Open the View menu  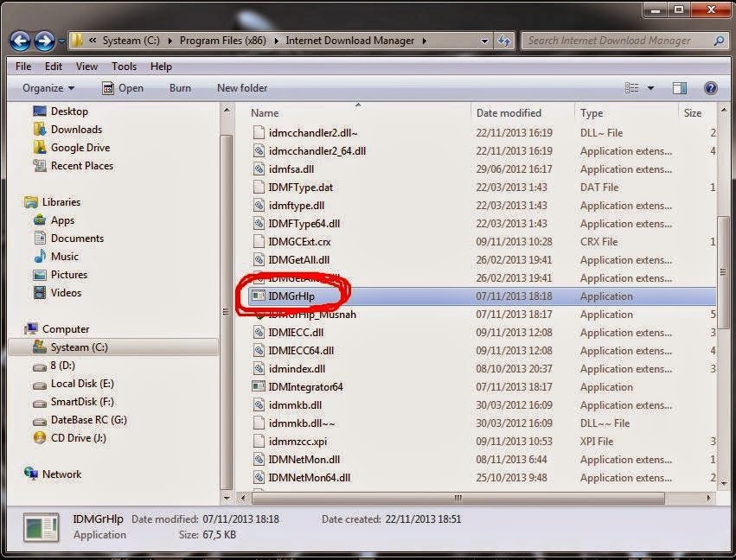click(x=86, y=67)
